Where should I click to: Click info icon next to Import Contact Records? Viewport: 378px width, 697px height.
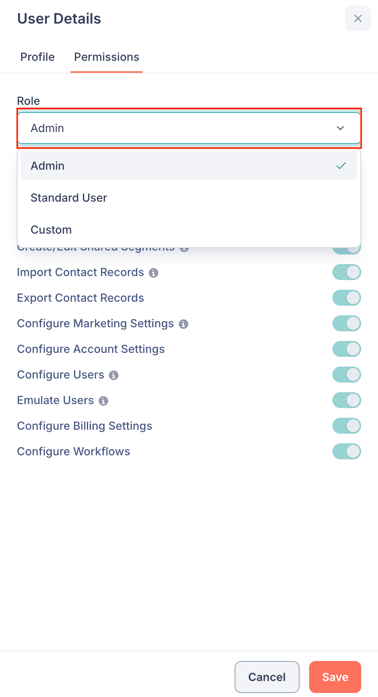coord(153,273)
